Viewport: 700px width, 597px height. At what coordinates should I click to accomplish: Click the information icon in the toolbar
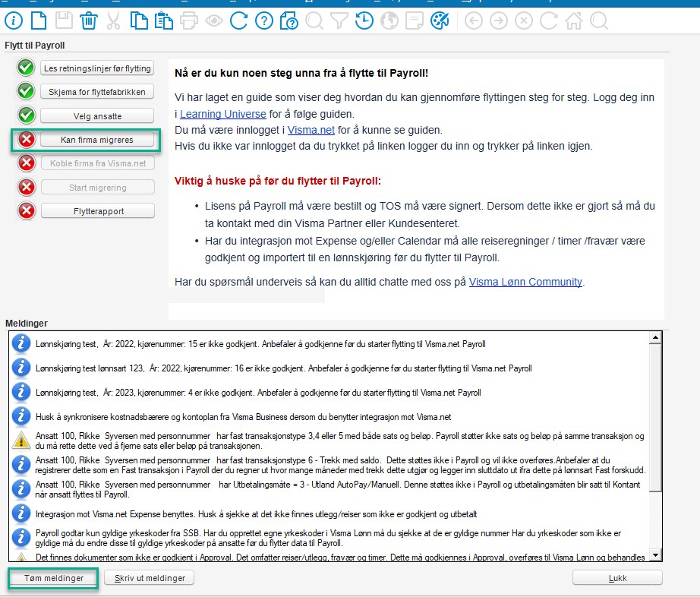tap(14, 21)
